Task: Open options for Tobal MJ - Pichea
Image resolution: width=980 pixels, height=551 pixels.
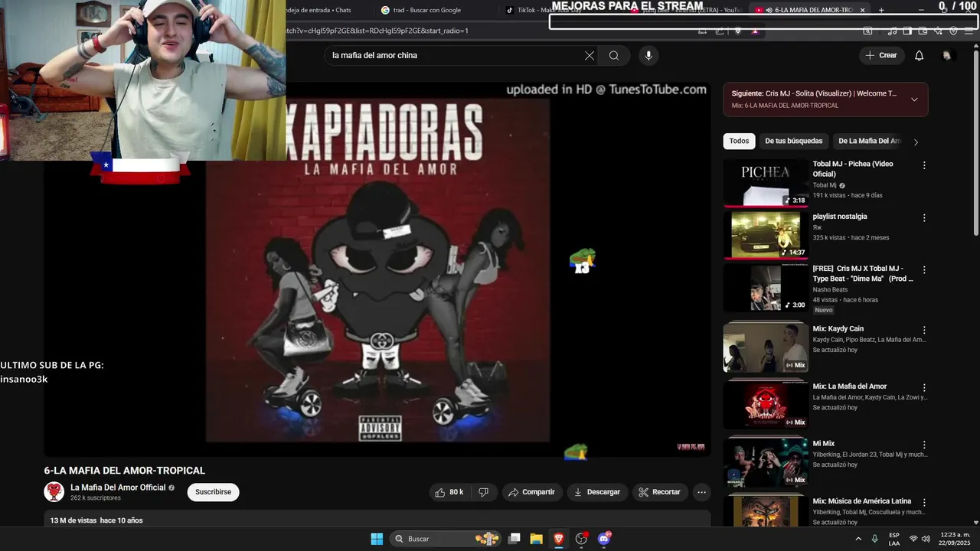Action: 924,165
